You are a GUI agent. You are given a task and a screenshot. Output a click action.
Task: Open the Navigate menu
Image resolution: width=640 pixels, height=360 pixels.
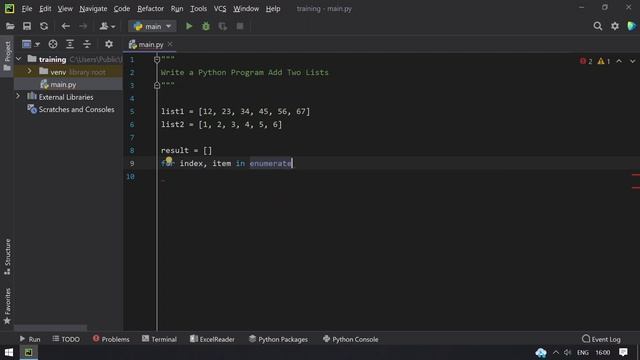93,9
